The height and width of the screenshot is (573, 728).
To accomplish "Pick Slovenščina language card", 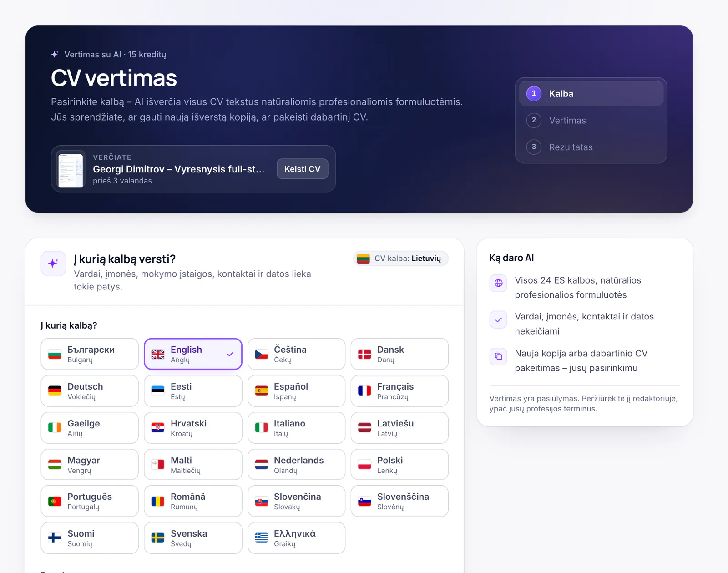I will [x=399, y=501].
